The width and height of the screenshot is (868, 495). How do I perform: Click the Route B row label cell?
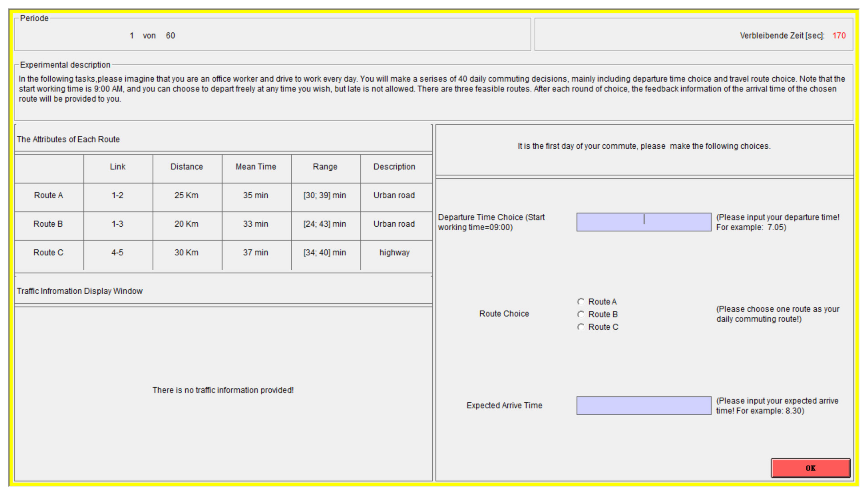48,224
